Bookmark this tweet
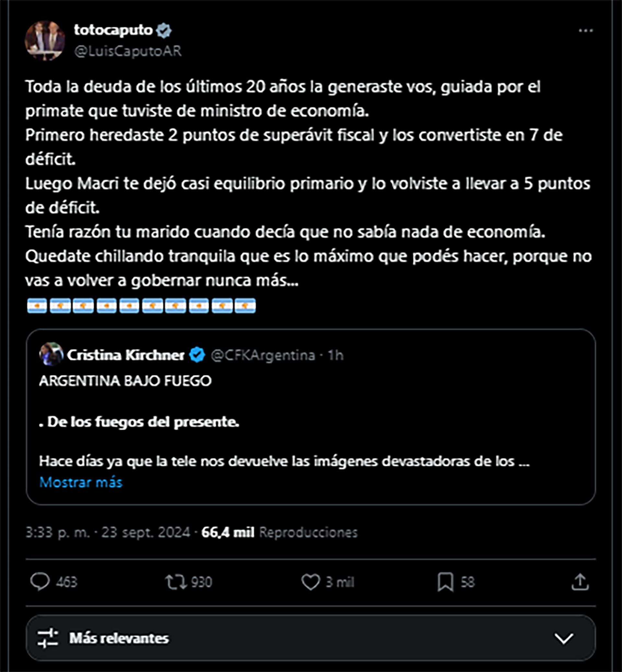This screenshot has width=622, height=672. click(x=445, y=582)
